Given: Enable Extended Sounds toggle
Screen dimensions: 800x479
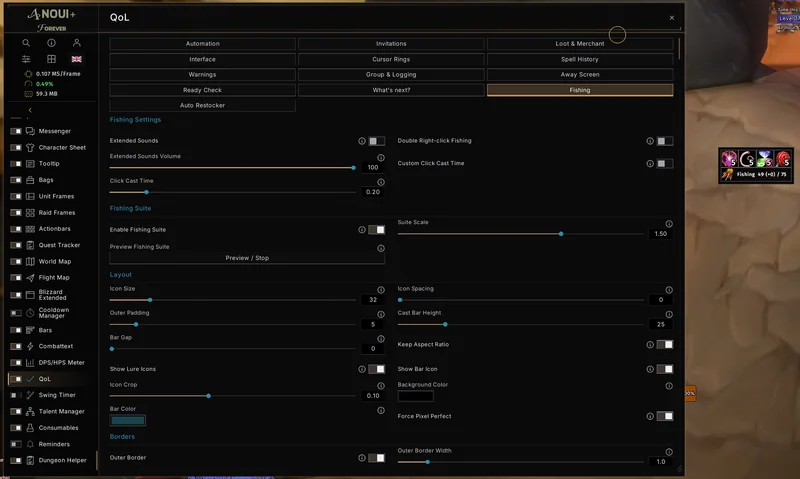Looking at the screenshot, I should tap(377, 141).
